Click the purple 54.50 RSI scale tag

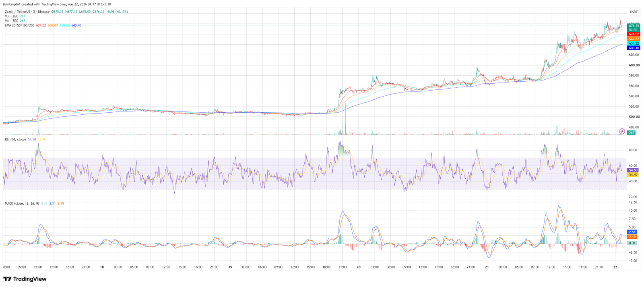pyautogui.click(x=633, y=170)
